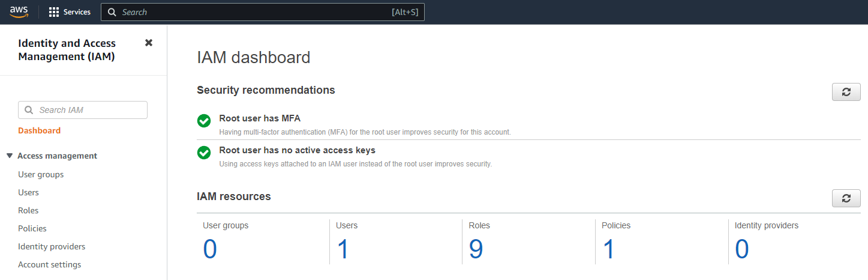The image size is (868, 280).
Task: Click the magnifier icon in top search bar
Action: tap(112, 12)
